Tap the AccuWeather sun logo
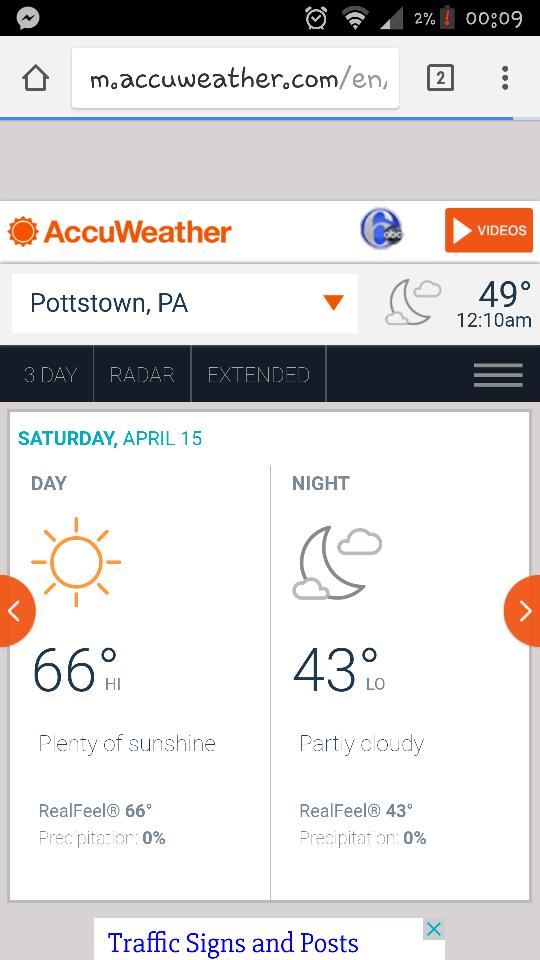The width and height of the screenshot is (540, 960). pos(23,231)
